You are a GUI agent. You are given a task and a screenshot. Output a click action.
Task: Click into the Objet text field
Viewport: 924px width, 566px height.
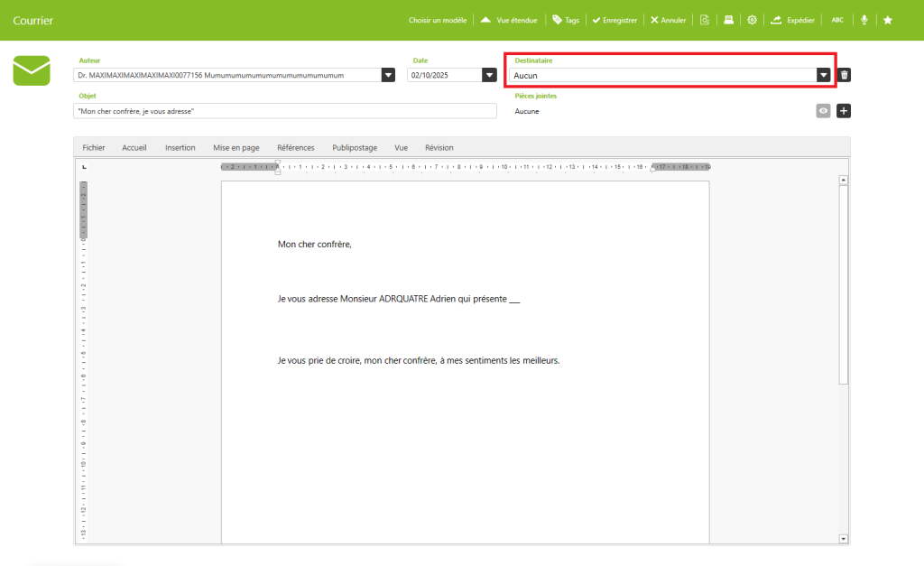coord(285,111)
